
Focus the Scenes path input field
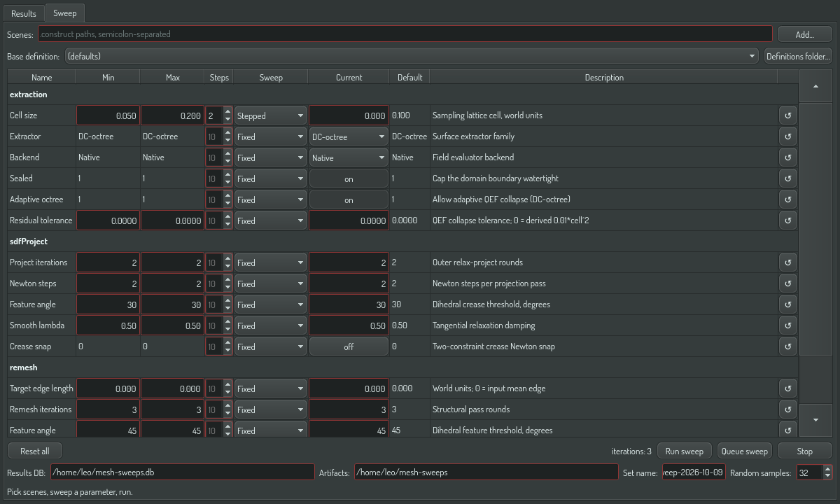(x=405, y=34)
